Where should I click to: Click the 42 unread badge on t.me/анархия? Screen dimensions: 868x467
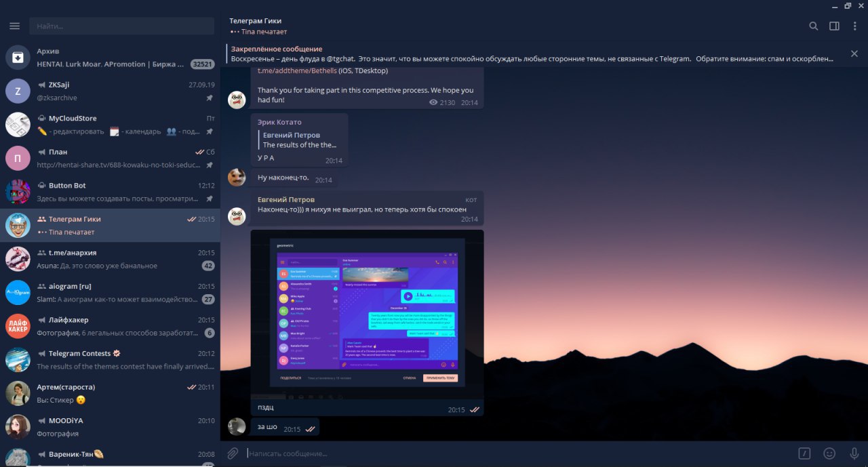[x=208, y=266]
